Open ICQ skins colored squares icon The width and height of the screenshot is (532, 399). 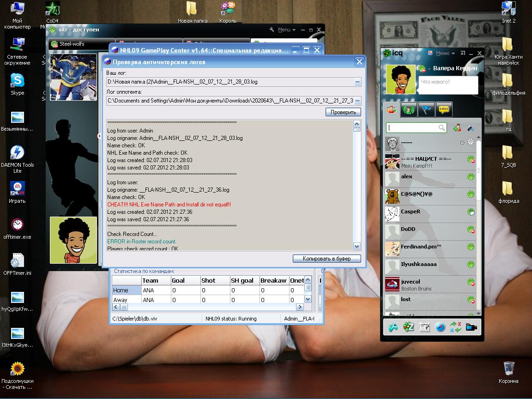[430, 53]
